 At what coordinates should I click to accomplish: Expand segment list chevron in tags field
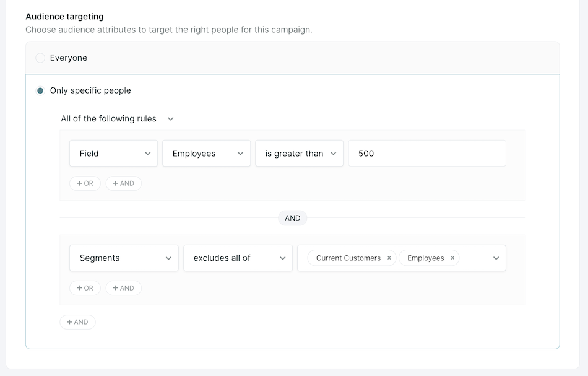[x=496, y=258]
